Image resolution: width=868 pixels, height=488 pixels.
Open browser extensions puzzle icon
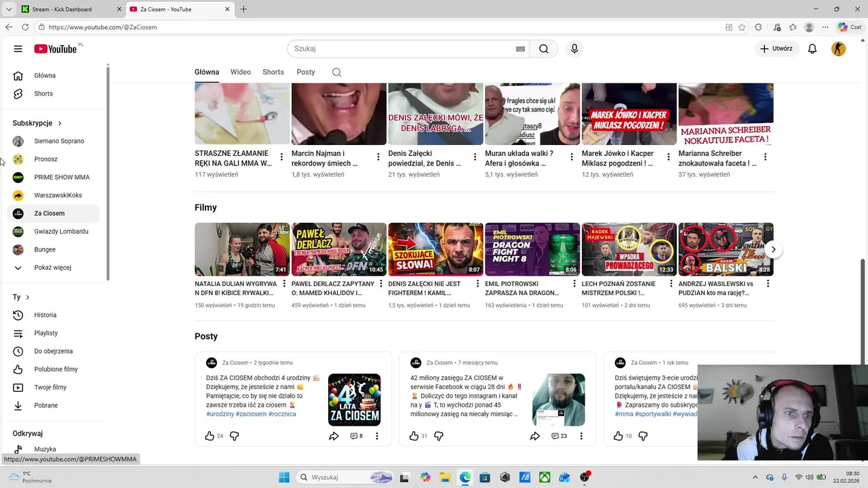pyautogui.click(x=759, y=27)
